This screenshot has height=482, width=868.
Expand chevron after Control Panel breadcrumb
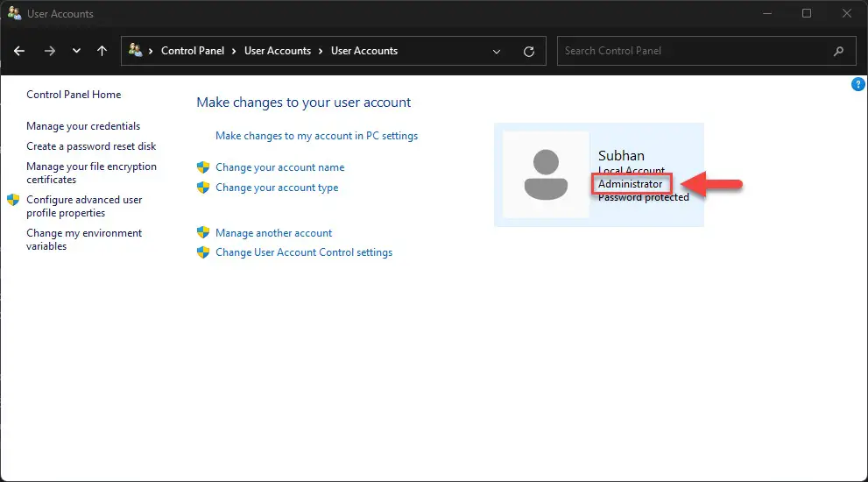pos(234,51)
